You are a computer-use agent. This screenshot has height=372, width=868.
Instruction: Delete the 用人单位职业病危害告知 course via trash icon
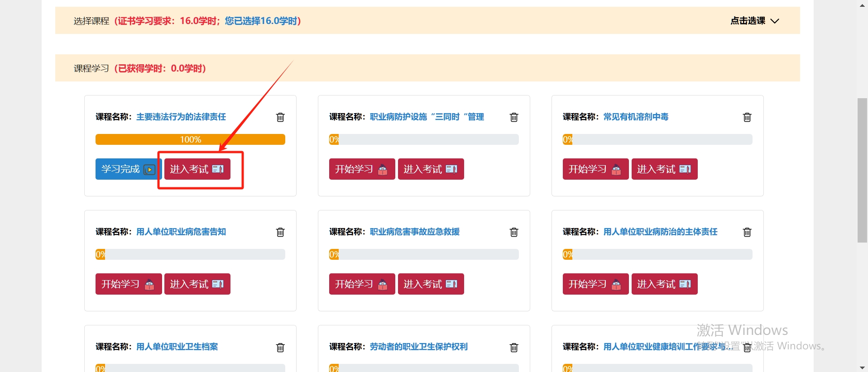click(x=280, y=232)
